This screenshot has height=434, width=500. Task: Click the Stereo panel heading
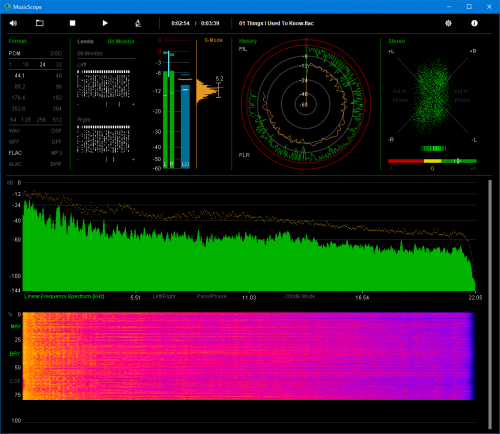click(397, 41)
